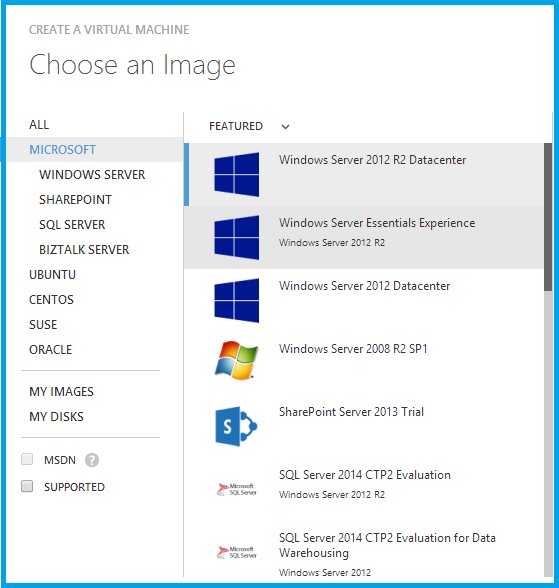This screenshot has width=559, height=588.
Task: Click the SQL Server logo for Data Warehousing image
Action: point(237,552)
